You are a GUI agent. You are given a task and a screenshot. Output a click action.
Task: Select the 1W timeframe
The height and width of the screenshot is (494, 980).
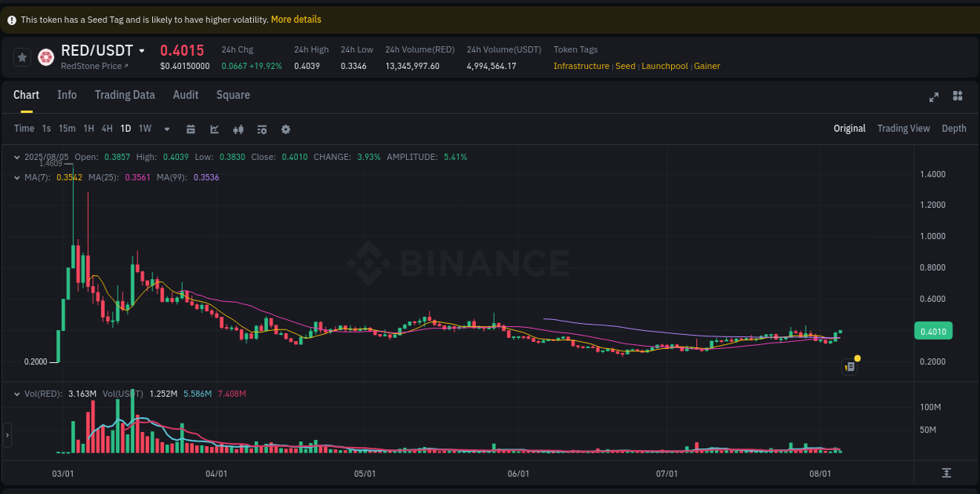pyautogui.click(x=145, y=129)
